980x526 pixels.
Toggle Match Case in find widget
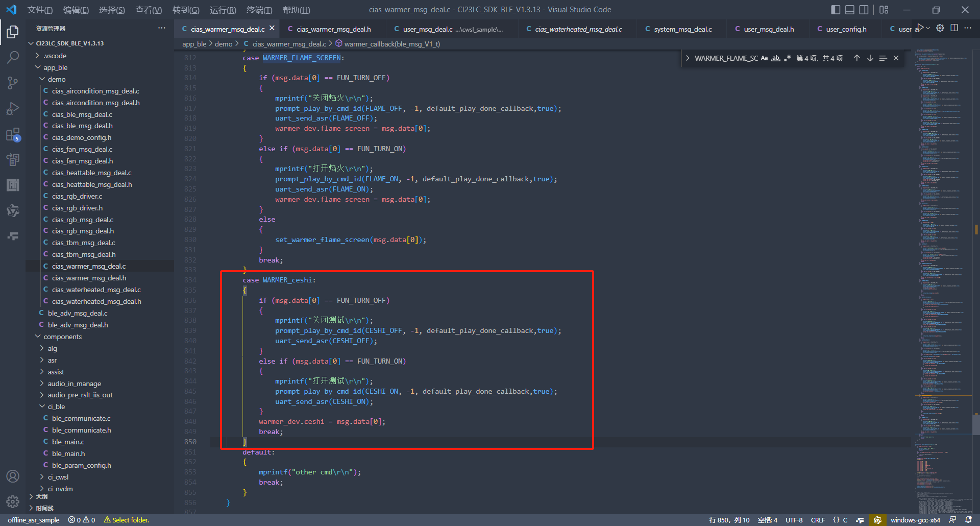click(764, 58)
